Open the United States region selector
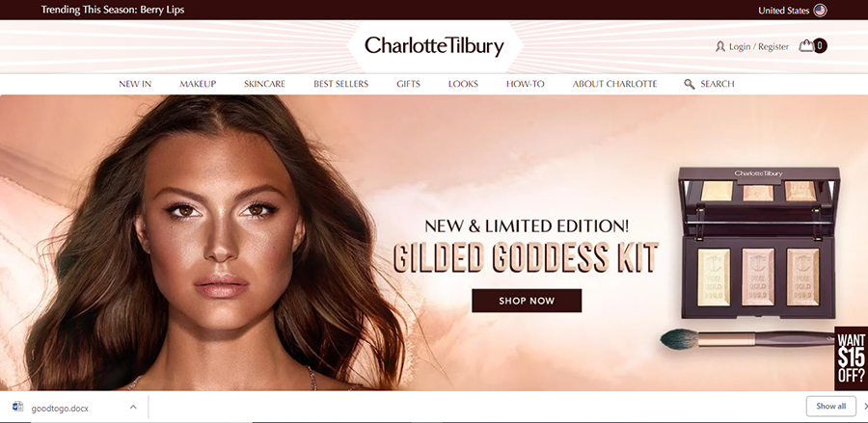This screenshot has width=868, height=423. (x=792, y=10)
